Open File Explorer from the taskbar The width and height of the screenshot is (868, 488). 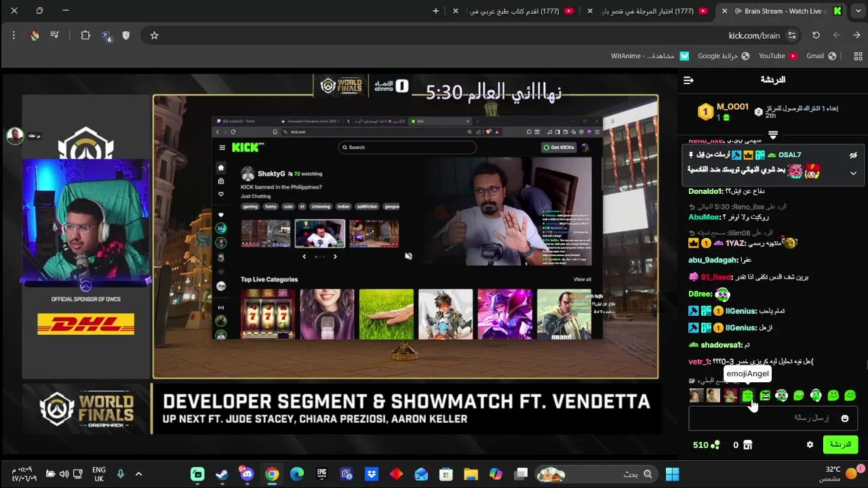[x=471, y=474]
